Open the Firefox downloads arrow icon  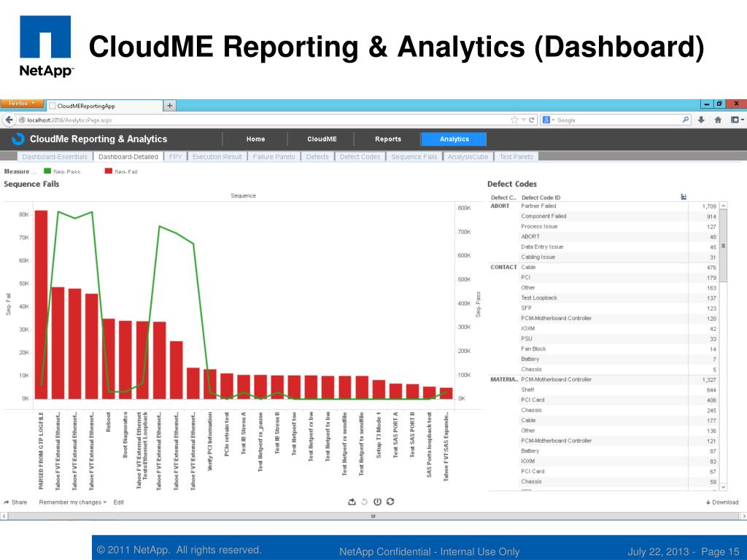[x=701, y=120]
